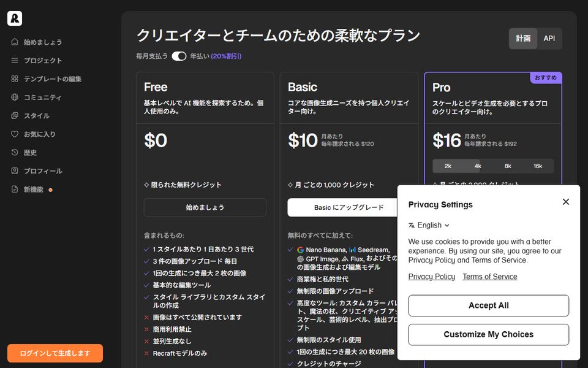Viewport: 588px width, 368px height.
Task: Click Customize My Choices button
Action: click(489, 335)
